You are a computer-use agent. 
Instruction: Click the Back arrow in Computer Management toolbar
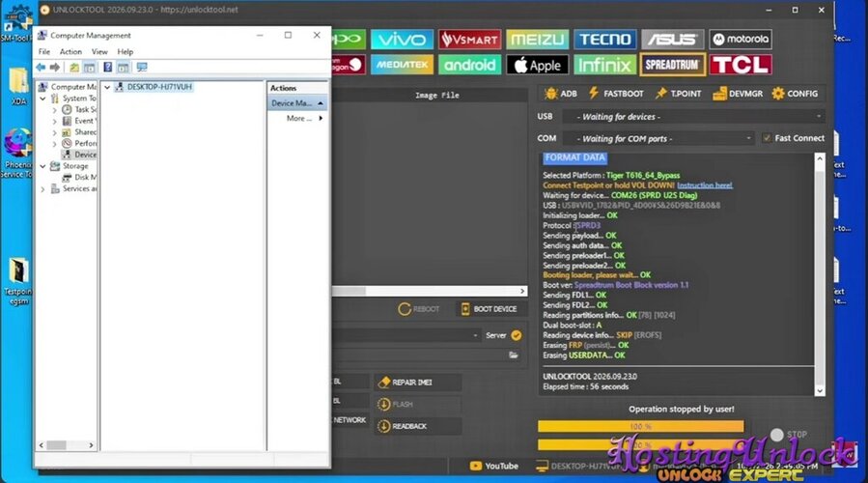(41, 67)
